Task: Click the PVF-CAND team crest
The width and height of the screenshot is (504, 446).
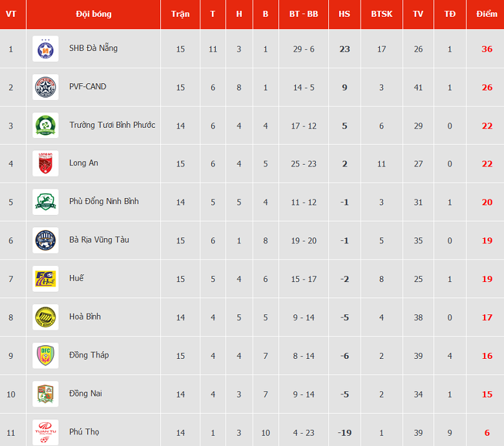Action: click(45, 87)
